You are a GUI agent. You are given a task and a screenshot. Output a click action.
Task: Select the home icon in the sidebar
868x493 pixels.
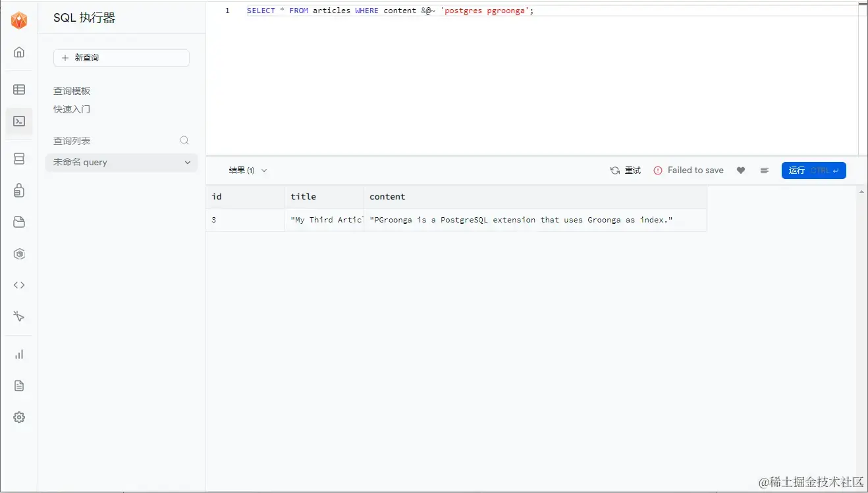(x=18, y=53)
